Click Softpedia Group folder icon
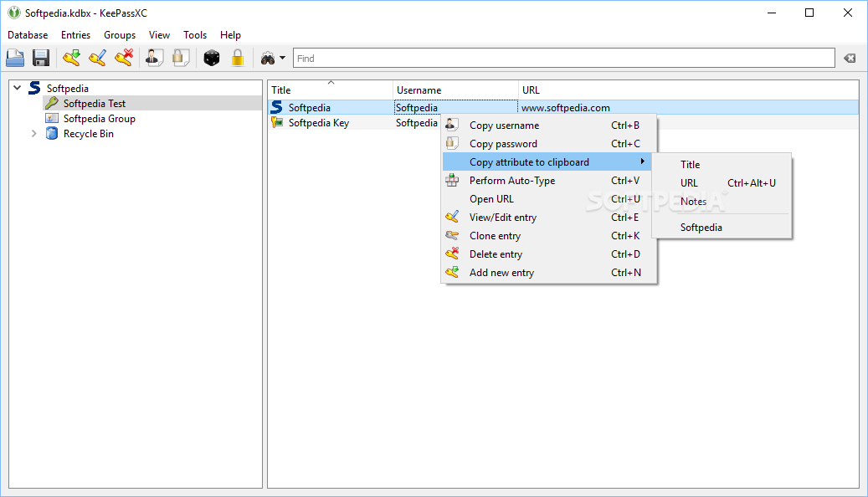The height and width of the screenshot is (497, 868). pyautogui.click(x=52, y=119)
